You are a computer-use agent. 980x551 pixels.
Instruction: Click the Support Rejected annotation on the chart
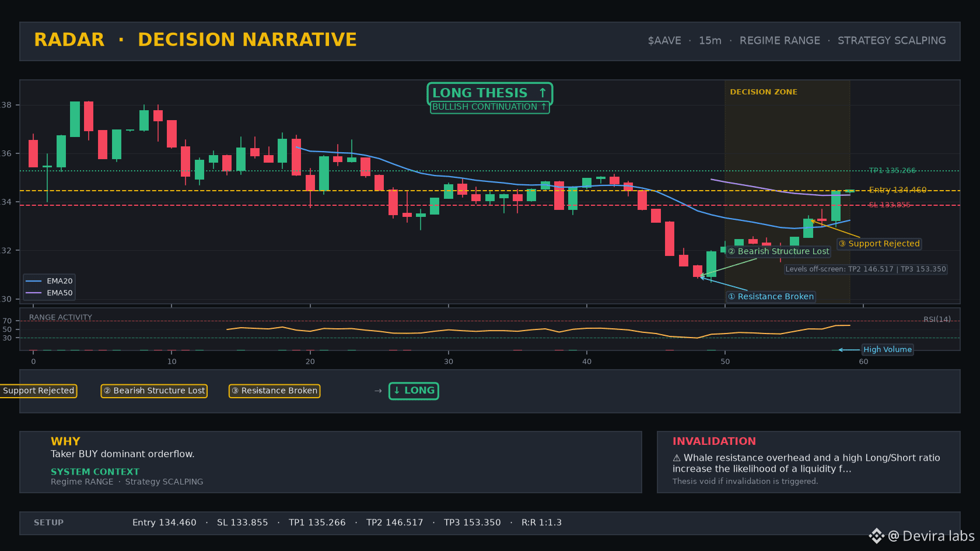coord(879,244)
